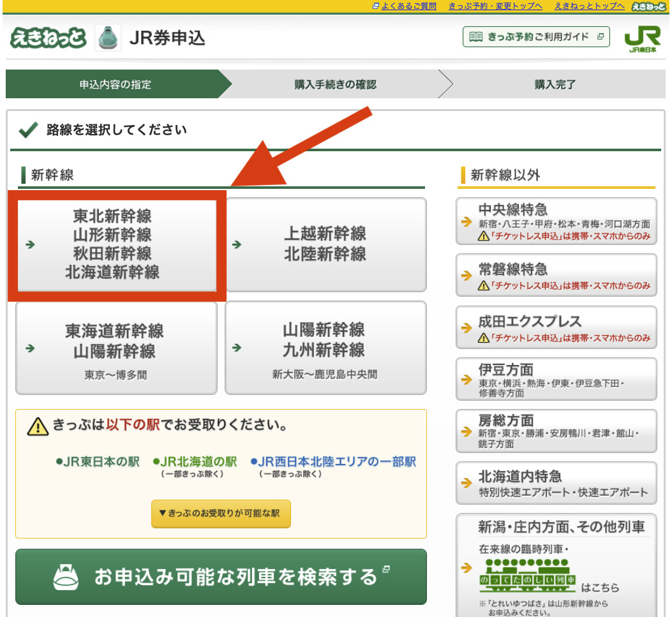Image resolution: width=672 pixels, height=617 pixels.
Task: Click the 申込内容の指定 step
Action: 116,84
